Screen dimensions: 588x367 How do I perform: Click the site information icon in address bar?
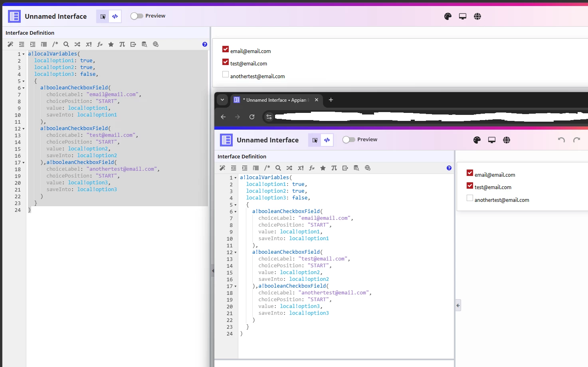tap(269, 117)
